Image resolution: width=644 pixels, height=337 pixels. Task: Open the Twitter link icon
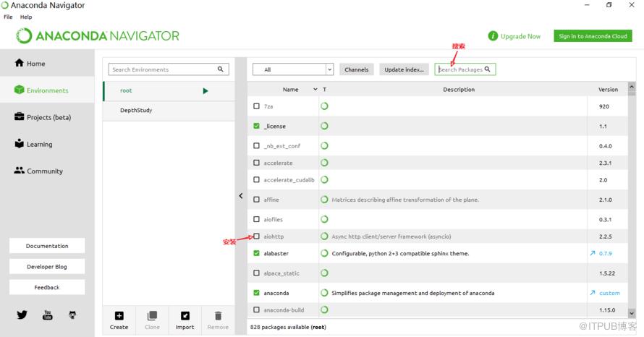point(22,315)
